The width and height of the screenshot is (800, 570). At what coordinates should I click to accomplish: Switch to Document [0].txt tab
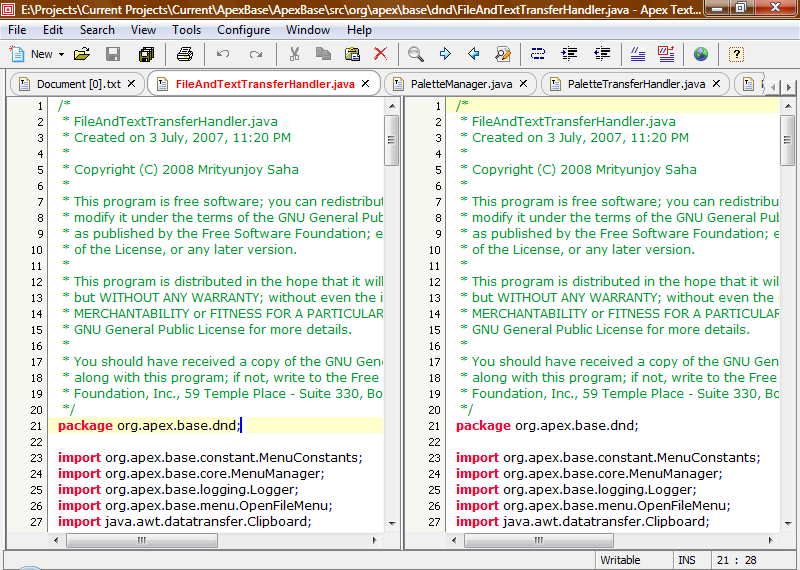(78, 84)
